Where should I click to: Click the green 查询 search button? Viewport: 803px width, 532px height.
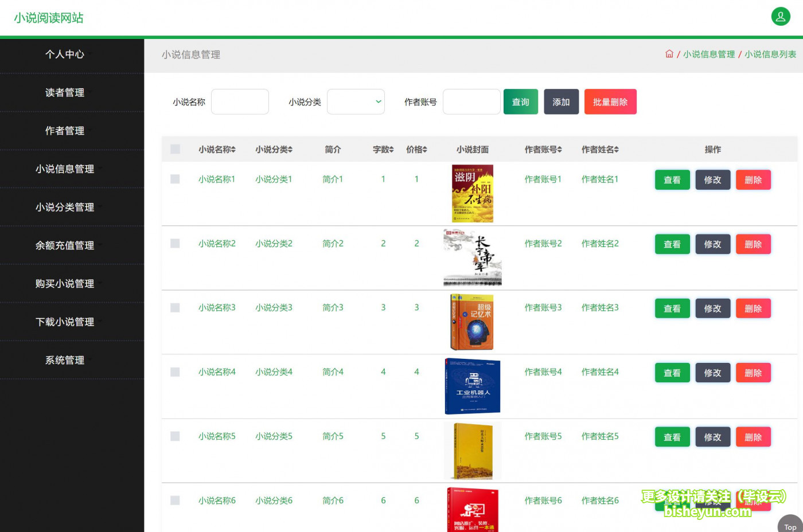521,101
